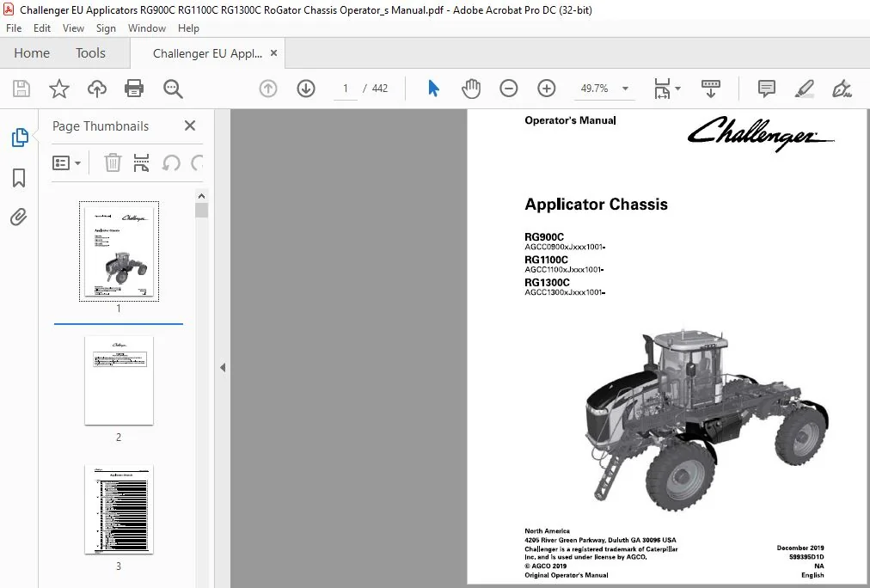Open fit page options dropdown arrow

coord(677,89)
